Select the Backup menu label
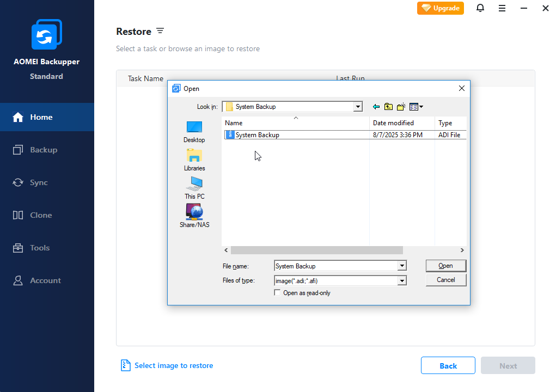Viewport: 556px width, 392px height. click(x=44, y=150)
